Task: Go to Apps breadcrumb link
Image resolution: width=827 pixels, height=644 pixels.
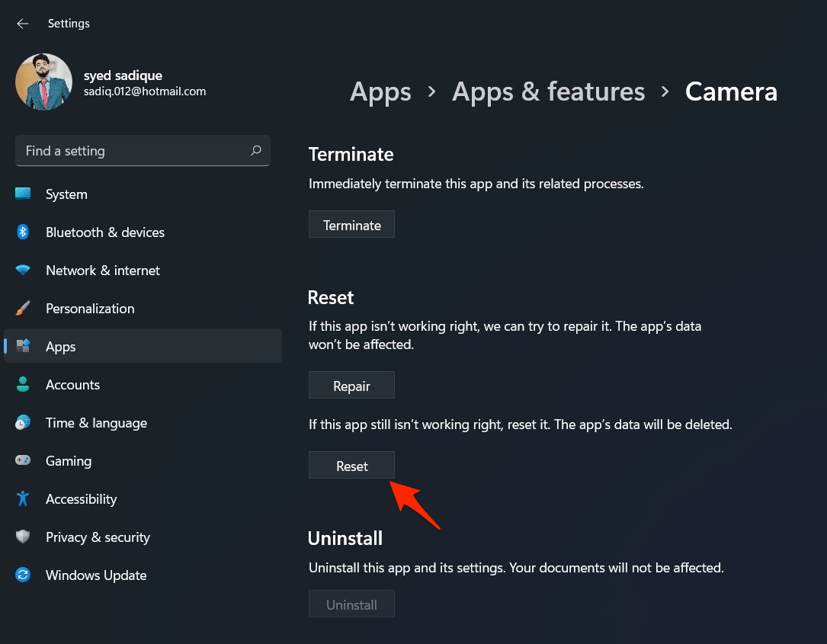Action: click(x=380, y=92)
